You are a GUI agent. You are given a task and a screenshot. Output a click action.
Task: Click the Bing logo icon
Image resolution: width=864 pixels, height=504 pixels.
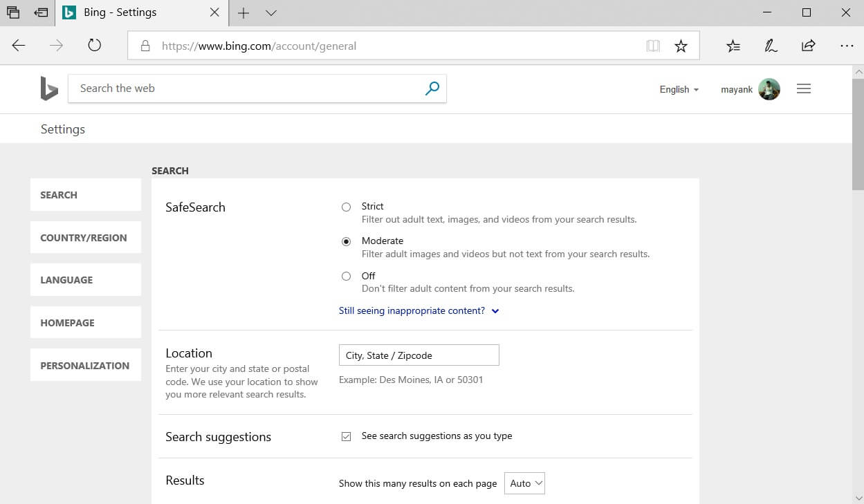[49, 88]
